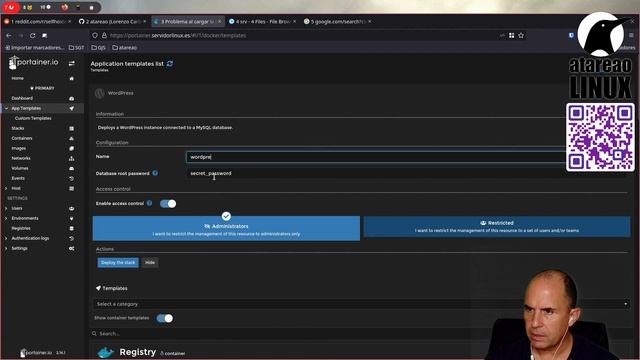Select the Restricted access option
Image resolution: width=640 pixels, height=360 pixels.
click(497, 227)
